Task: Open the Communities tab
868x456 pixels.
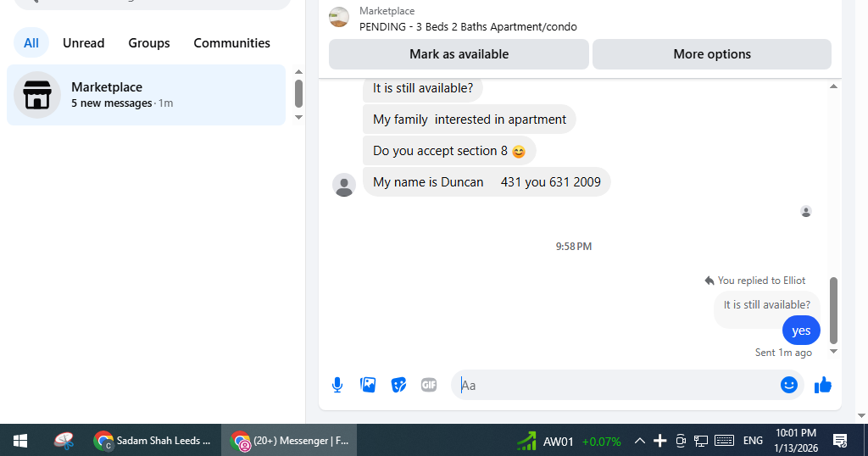Action: 232,42
